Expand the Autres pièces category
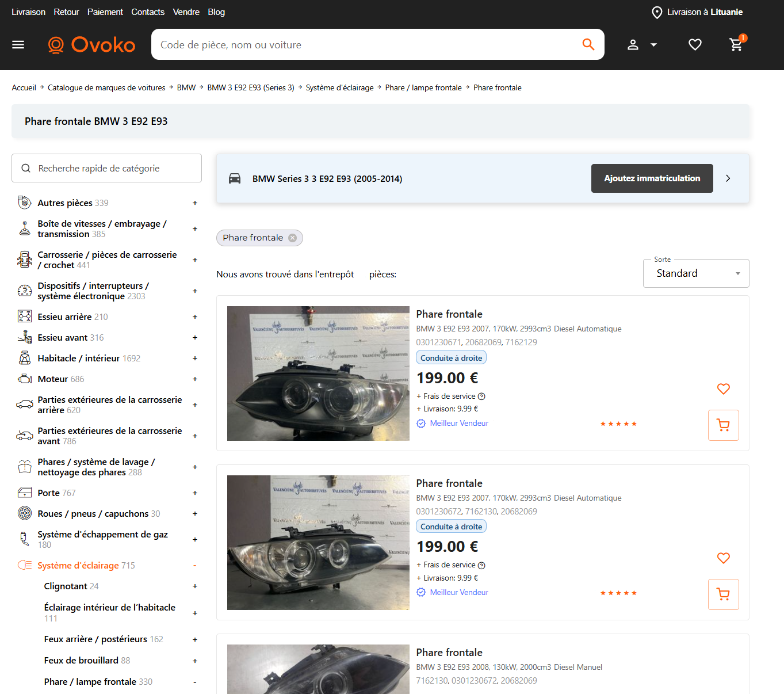 coord(195,203)
